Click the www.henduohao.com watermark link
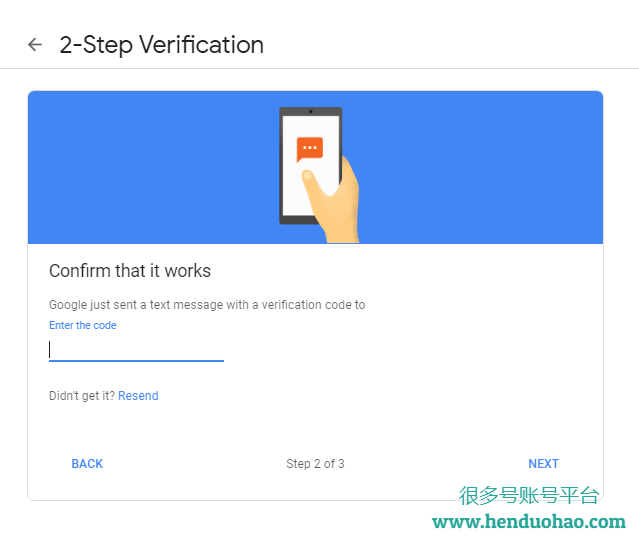The image size is (639, 541). tap(529, 522)
